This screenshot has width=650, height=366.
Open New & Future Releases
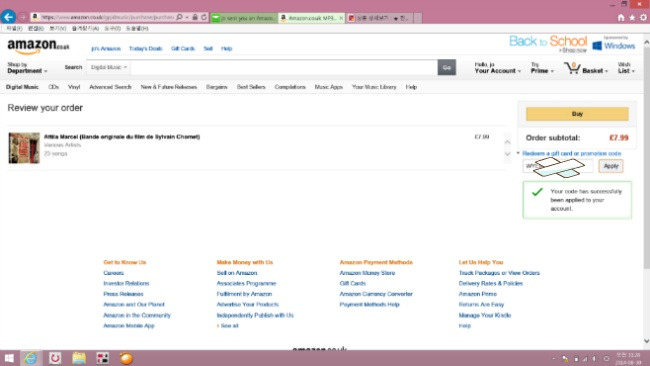[x=169, y=87]
